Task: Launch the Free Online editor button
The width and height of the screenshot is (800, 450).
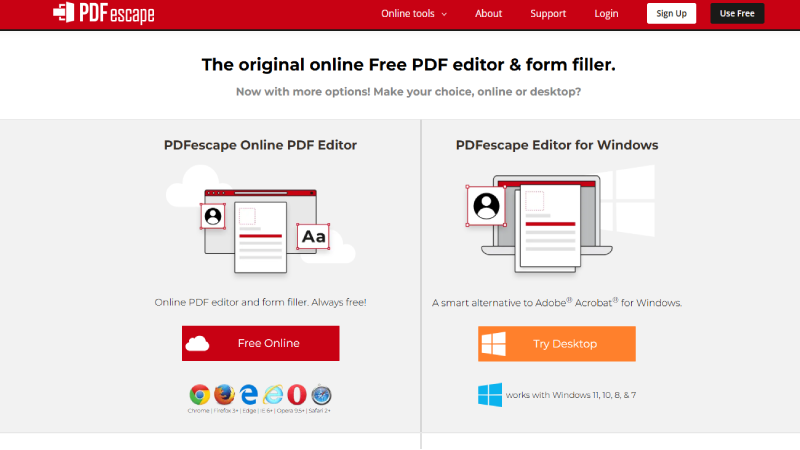Action: (x=261, y=343)
